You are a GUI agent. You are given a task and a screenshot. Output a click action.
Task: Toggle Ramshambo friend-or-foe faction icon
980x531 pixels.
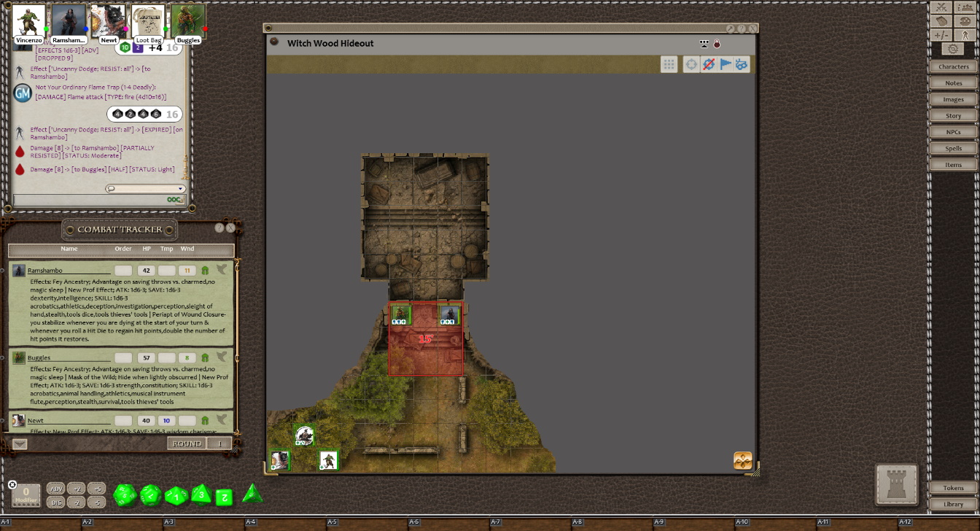click(205, 271)
